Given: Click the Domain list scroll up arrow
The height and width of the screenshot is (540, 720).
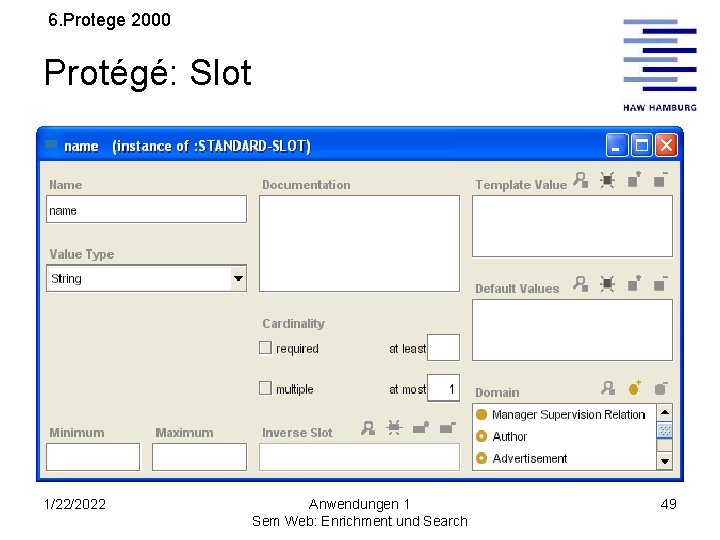Looking at the screenshot, I should point(664,412).
